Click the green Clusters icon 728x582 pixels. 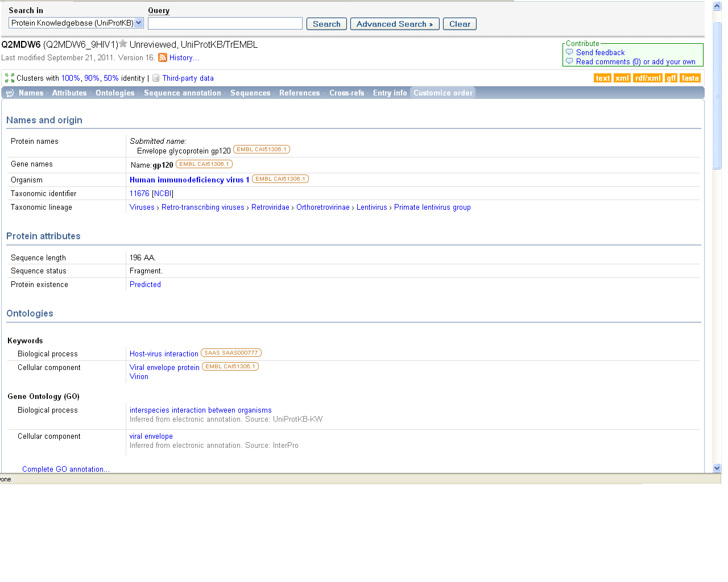[10, 78]
